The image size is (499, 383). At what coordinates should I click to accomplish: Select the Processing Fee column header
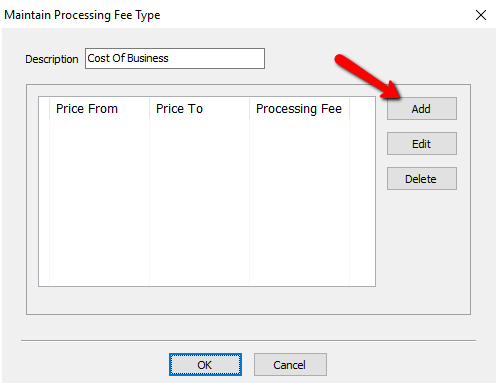(x=299, y=108)
